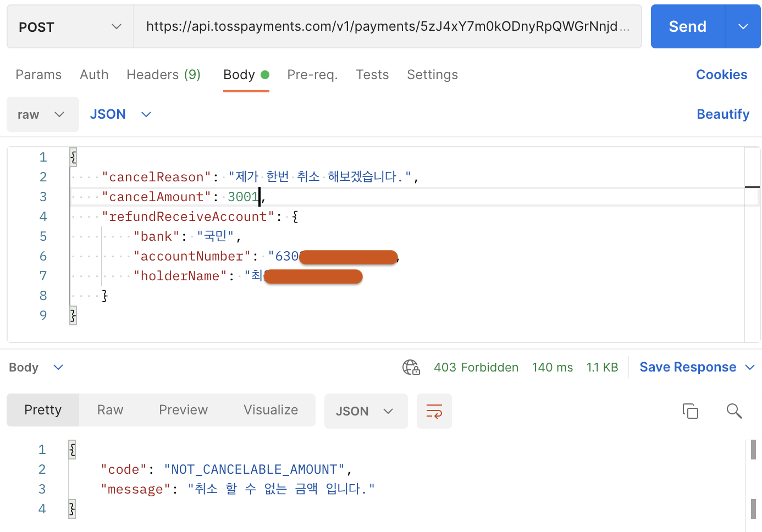Expand the Send button options arrow
The width and height of the screenshot is (762, 532).
743,26
